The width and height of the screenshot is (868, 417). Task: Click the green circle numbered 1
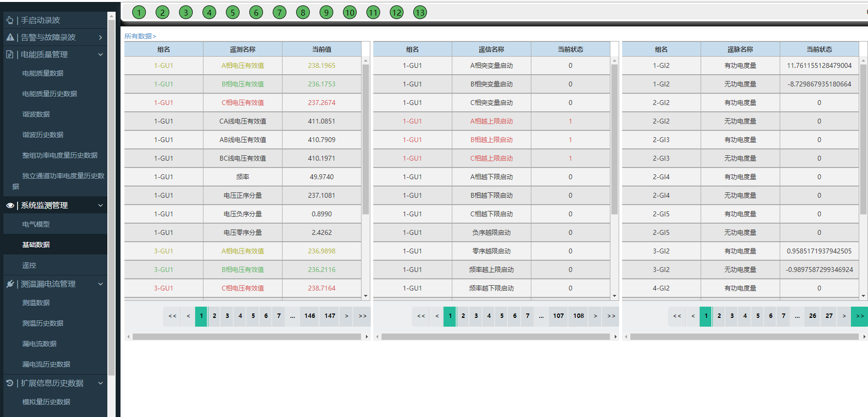(139, 13)
